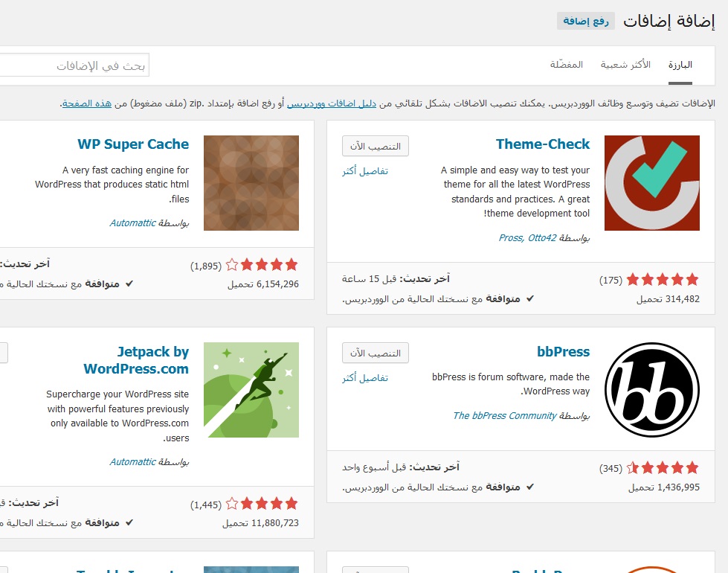Click the (345) rating count
This screenshot has width=728, height=573.
pyautogui.click(x=611, y=468)
